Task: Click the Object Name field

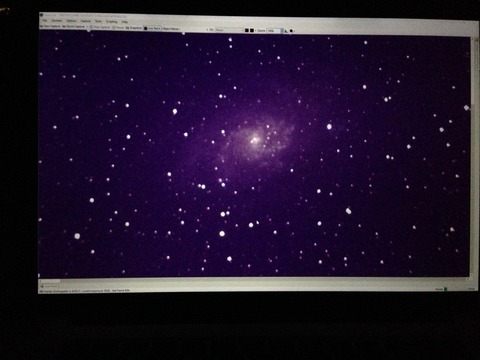Action: [x=171, y=29]
